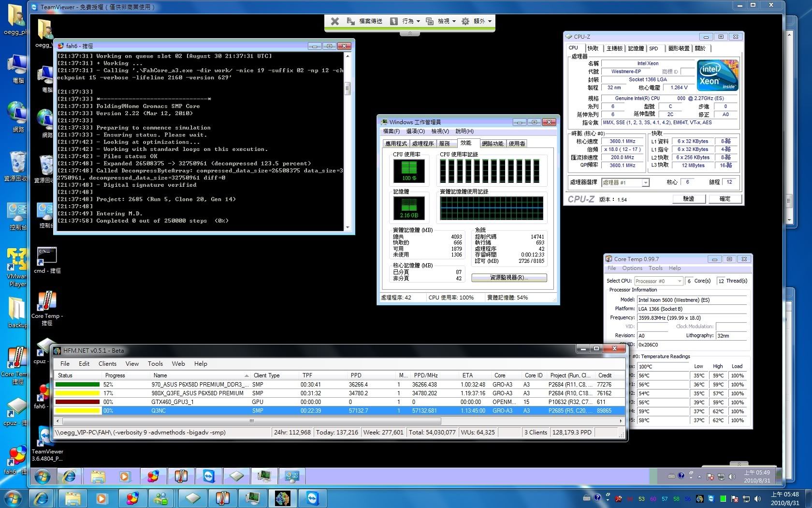
Task: Click the 資源監視器(R)... button in Task Manager
Action: [x=509, y=278]
